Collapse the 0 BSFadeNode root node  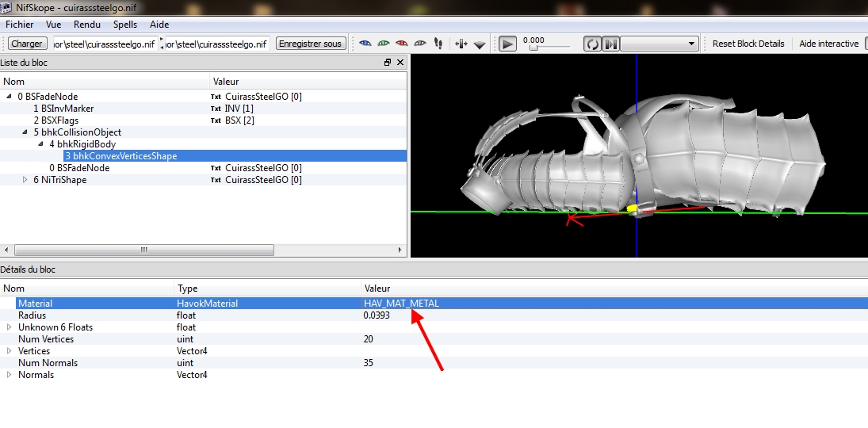9,97
